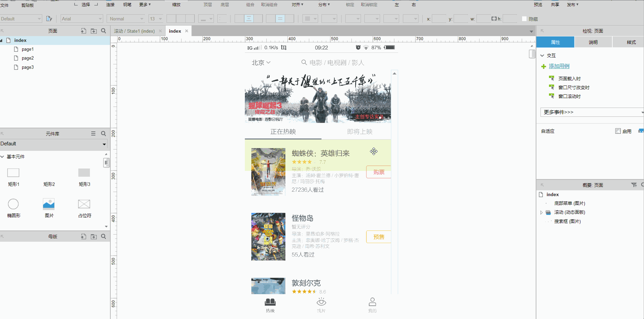The image size is (644, 319).
Task: Expand the 滚动 (动态面板) outline node
Action: click(541, 212)
